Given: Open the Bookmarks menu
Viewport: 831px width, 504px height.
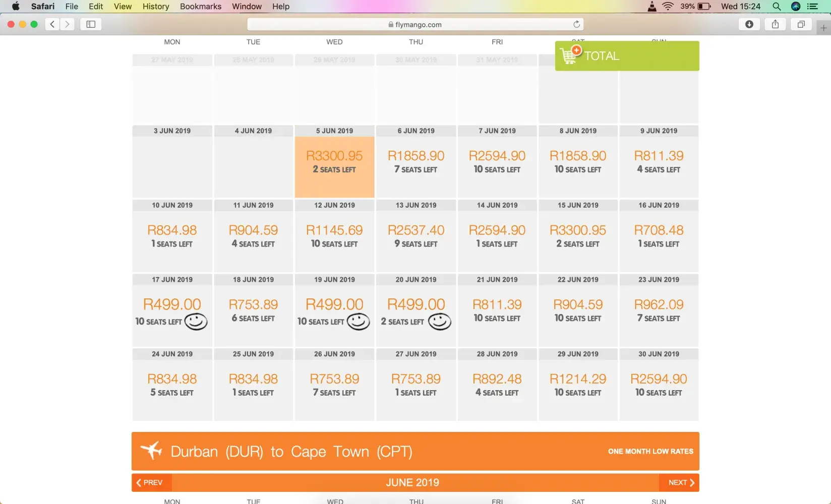Looking at the screenshot, I should (x=200, y=7).
